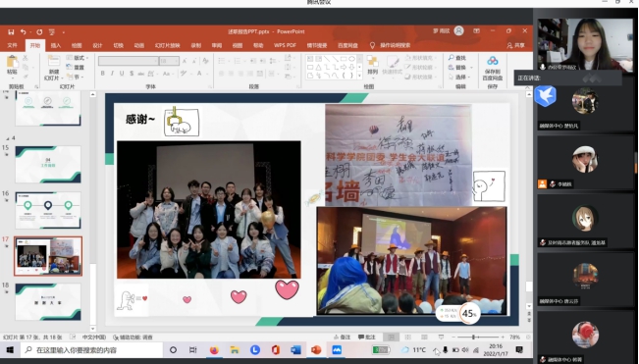Click the slide sorter view icon
This screenshot has height=364, width=639.
[408, 338]
